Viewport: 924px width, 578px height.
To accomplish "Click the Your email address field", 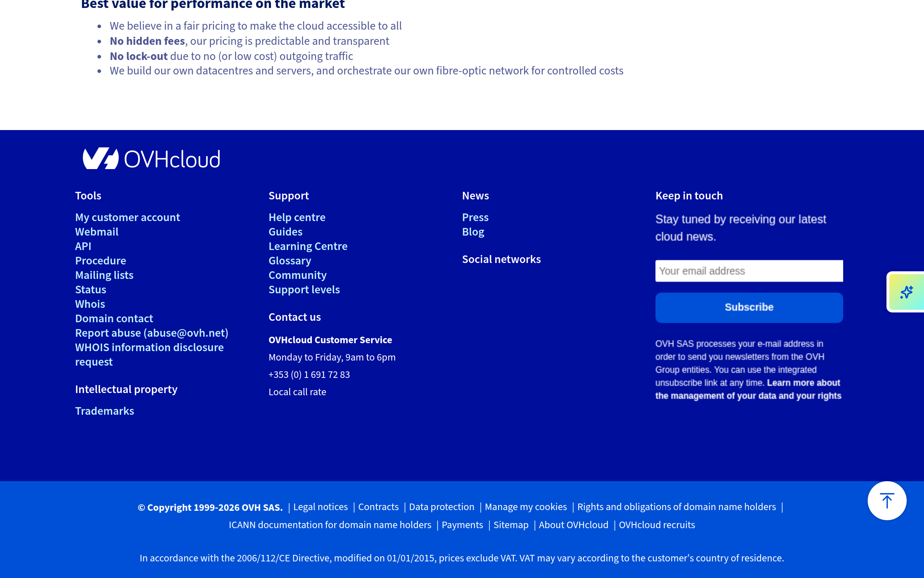I will coord(749,271).
